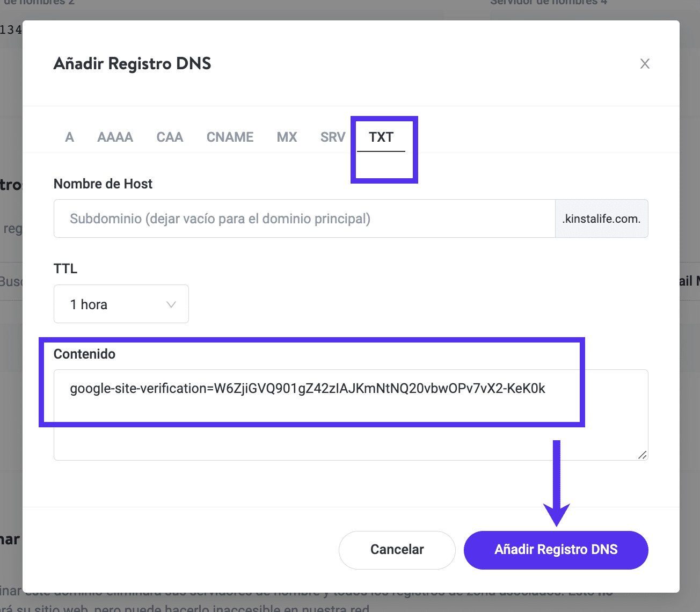
Task: Select the AAAA record tab
Action: [115, 137]
